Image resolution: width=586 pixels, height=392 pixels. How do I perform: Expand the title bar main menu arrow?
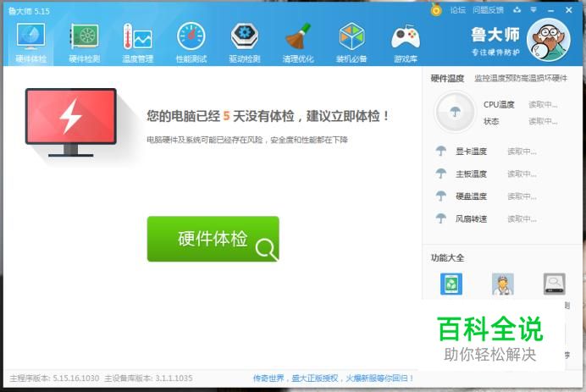coord(533,10)
